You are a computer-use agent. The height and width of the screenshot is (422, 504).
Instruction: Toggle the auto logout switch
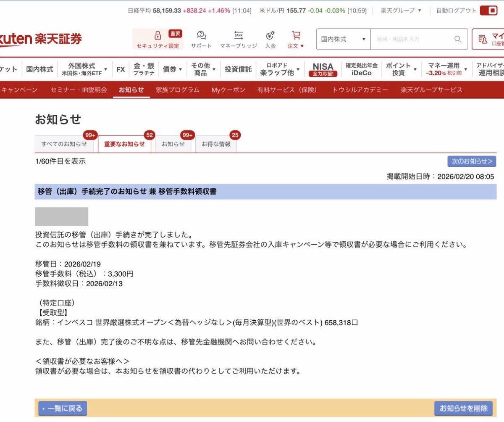click(489, 11)
